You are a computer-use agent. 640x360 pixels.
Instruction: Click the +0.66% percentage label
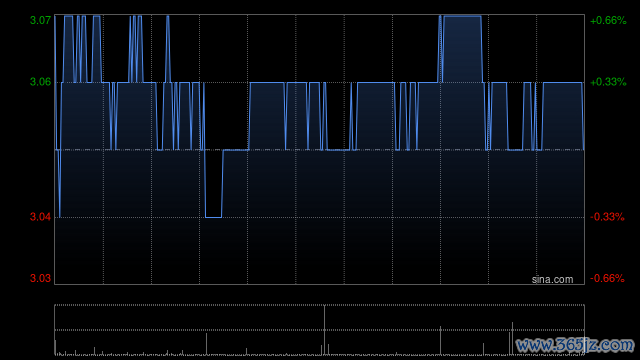pos(608,20)
